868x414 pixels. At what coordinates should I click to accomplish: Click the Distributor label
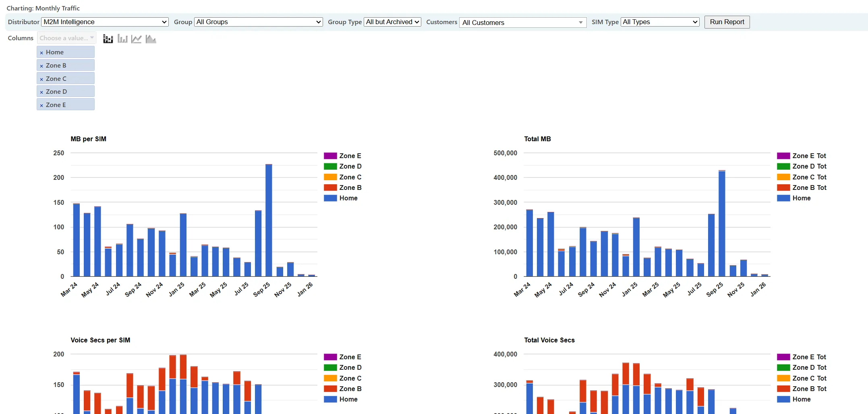(23, 22)
